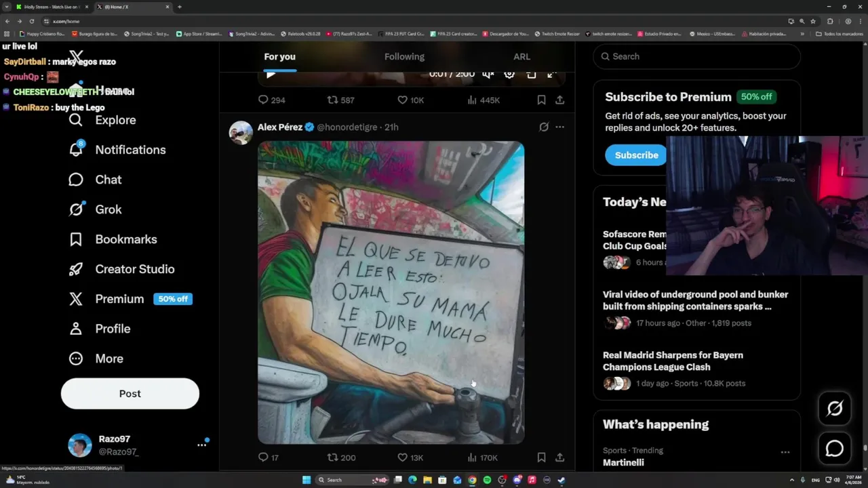Open account menu dots next to Razo97

[201, 445]
